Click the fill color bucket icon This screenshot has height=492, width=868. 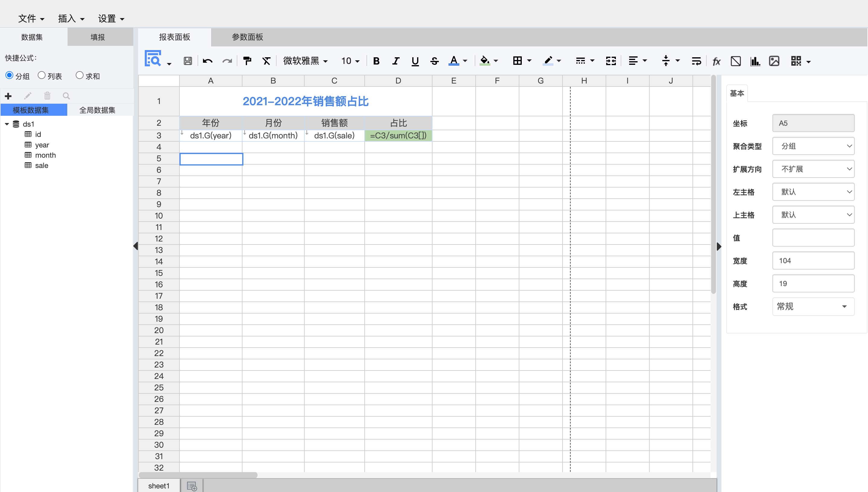[x=485, y=61]
